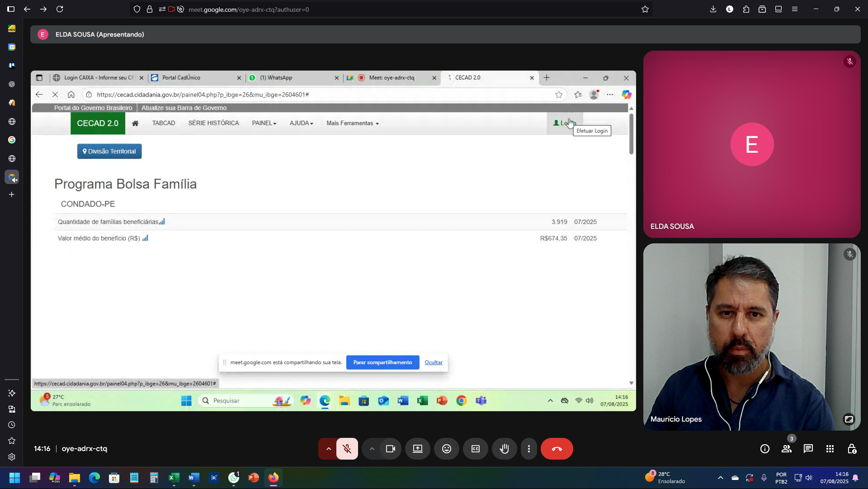Open Excel from Windows taskbar
The width and height of the screenshot is (868, 489).
pos(174,478)
